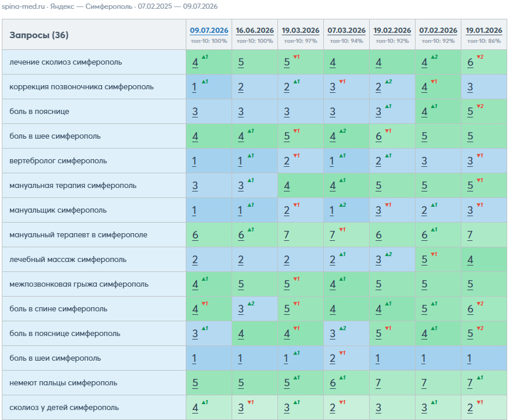Click the query лечение сколиоз симферополь
This screenshot has height=420, width=509.
click(66, 62)
